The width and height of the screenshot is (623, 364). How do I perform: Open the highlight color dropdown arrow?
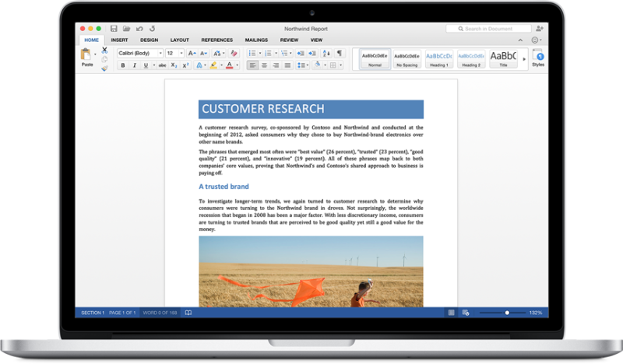221,65
